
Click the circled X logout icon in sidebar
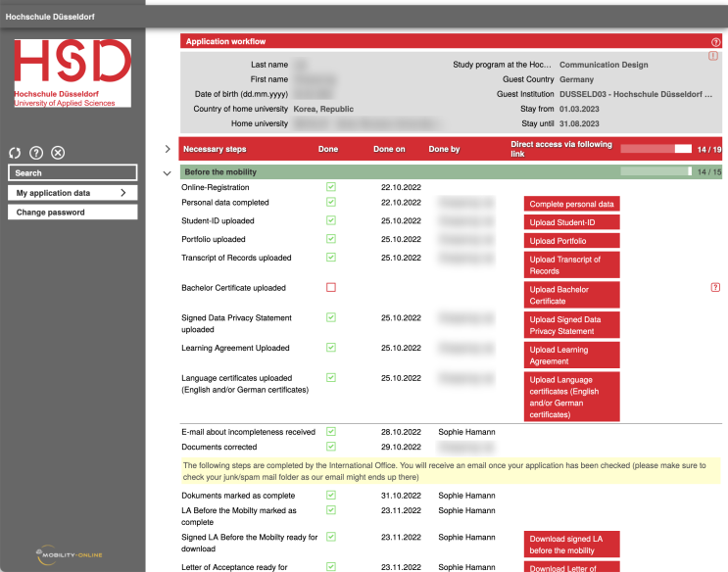point(58,153)
